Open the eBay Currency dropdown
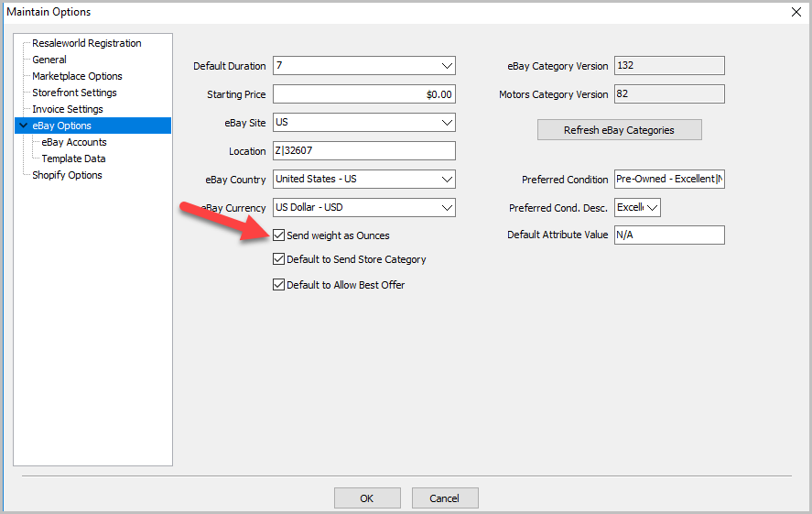812x514 pixels. pyautogui.click(x=447, y=208)
